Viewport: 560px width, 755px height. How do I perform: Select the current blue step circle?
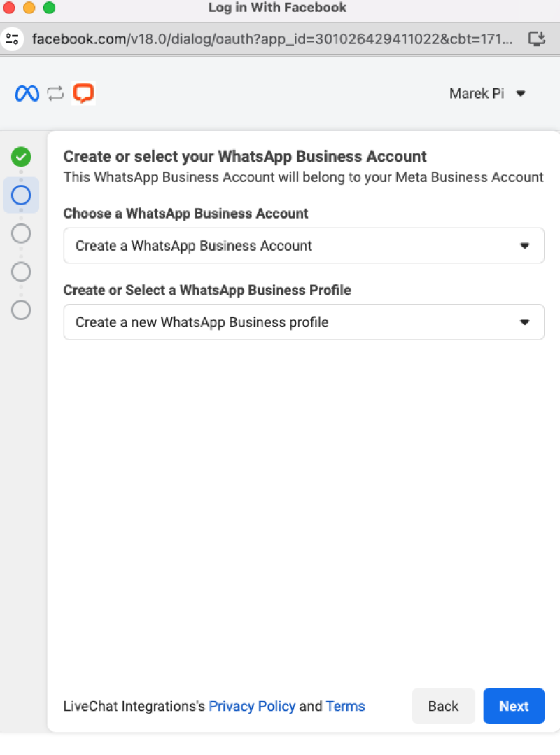tap(21, 195)
